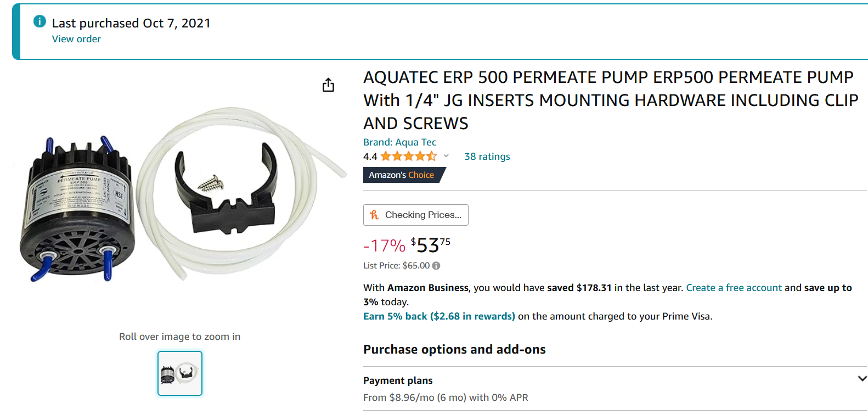Click the star rating icons
Image resolution: width=868 pixels, height=414 pixels.
point(409,156)
